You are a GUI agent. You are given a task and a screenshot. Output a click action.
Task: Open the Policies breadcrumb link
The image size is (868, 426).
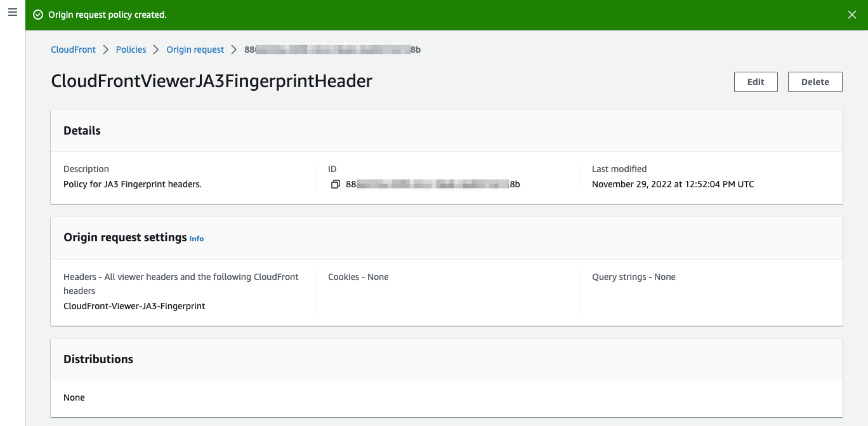point(131,50)
